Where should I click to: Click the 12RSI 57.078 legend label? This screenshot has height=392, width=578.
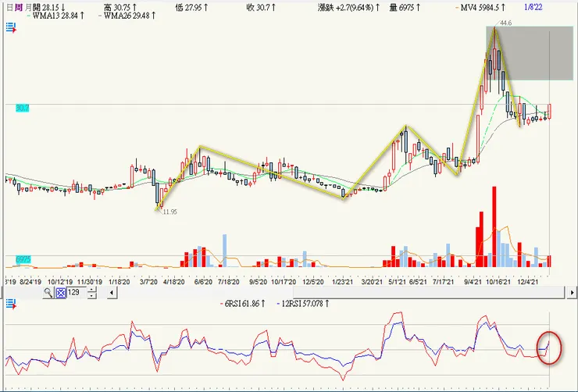pos(303,304)
